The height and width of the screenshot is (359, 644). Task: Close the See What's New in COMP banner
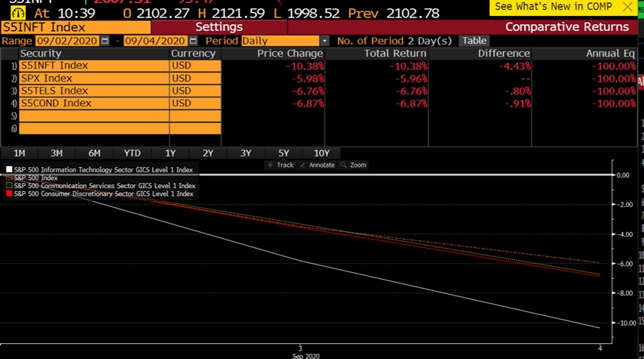[x=627, y=7]
